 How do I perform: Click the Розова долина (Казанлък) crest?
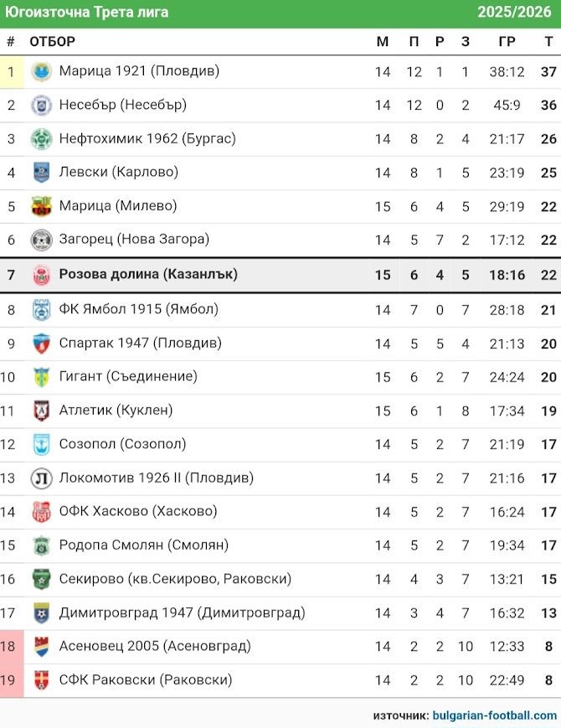pos(41,275)
